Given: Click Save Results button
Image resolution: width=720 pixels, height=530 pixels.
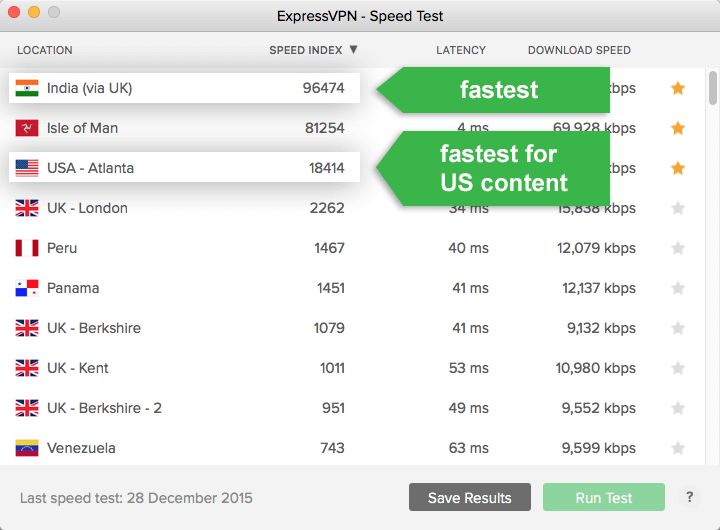Looking at the screenshot, I should click(x=470, y=497).
